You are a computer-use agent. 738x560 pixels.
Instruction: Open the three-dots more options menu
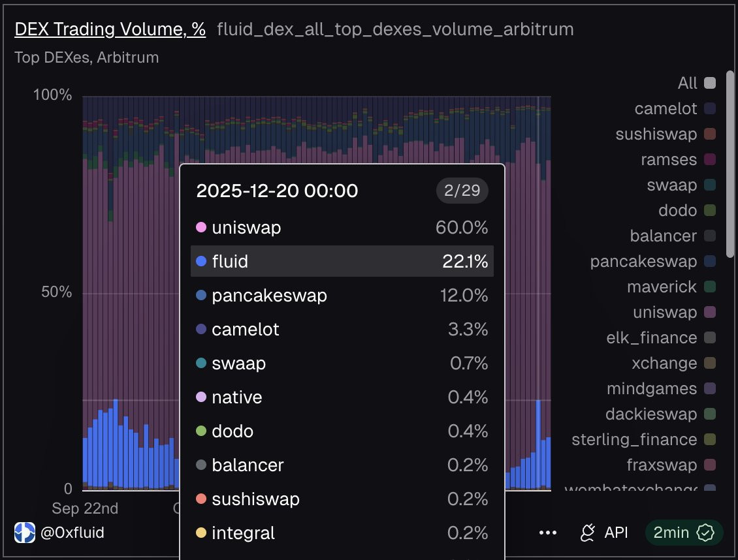[548, 533]
